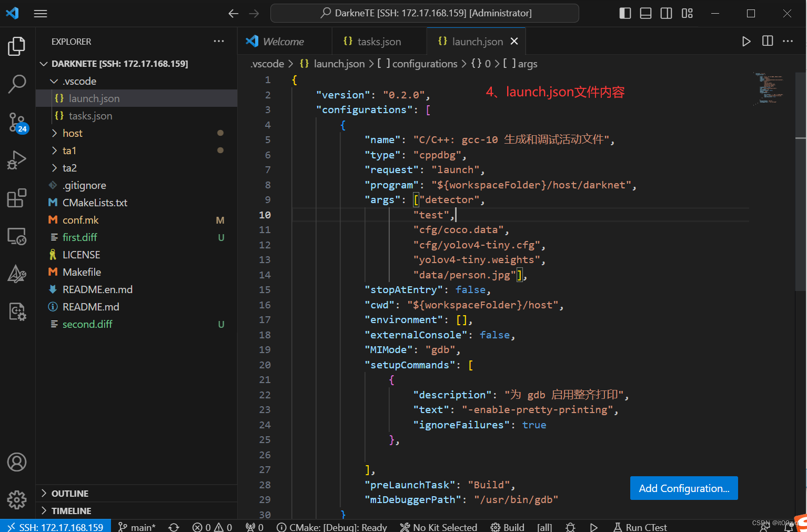Click No Kit Selected in status bar

pyautogui.click(x=438, y=527)
